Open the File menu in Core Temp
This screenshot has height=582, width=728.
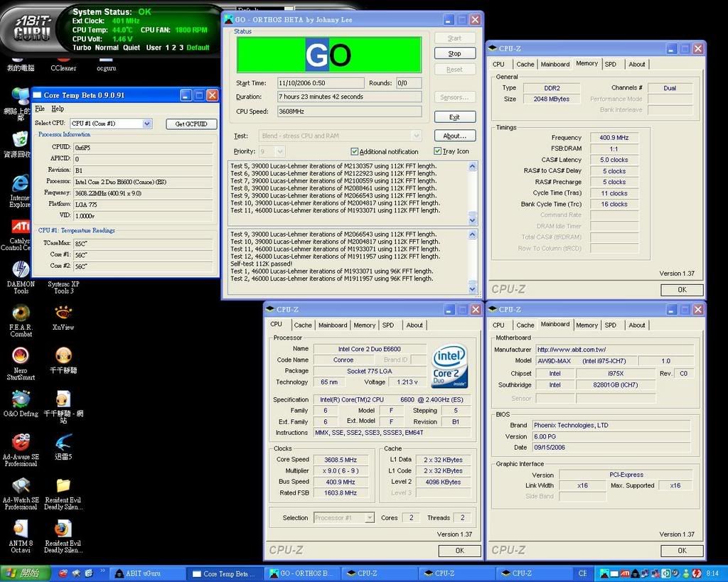tap(40, 109)
